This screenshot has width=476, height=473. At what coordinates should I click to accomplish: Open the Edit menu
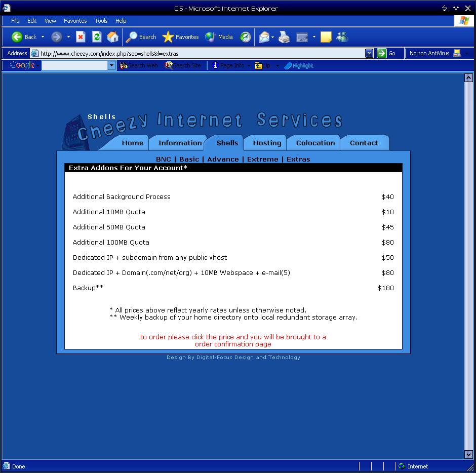tap(32, 21)
